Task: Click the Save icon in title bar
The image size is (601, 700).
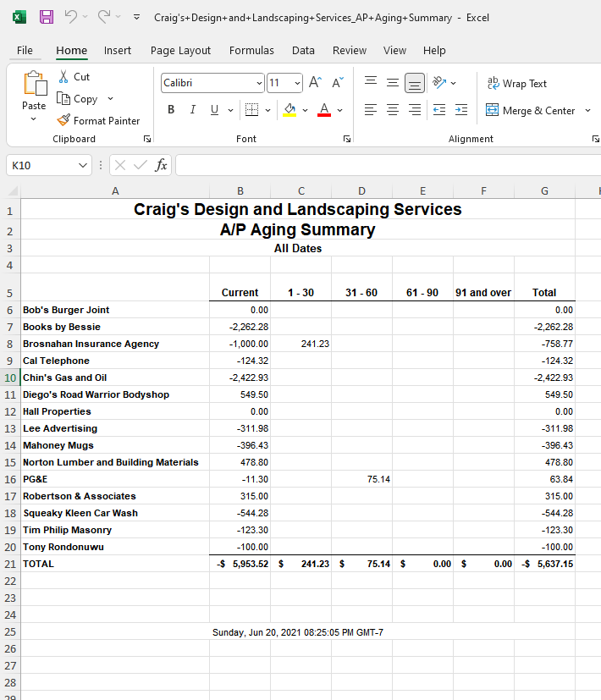Action: (x=47, y=18)
